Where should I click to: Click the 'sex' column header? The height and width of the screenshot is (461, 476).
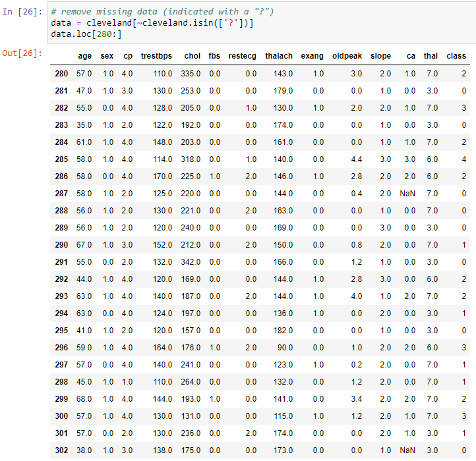(x=107, y=56)
